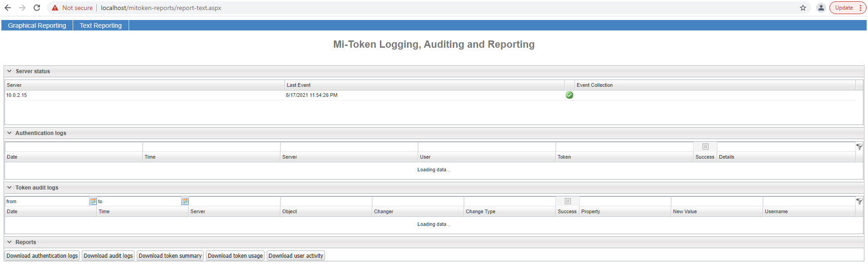The width and height of the screenshot is (868, 275).
Task: Open the 'to' date calendar picker
Action: tap(185, 201)
